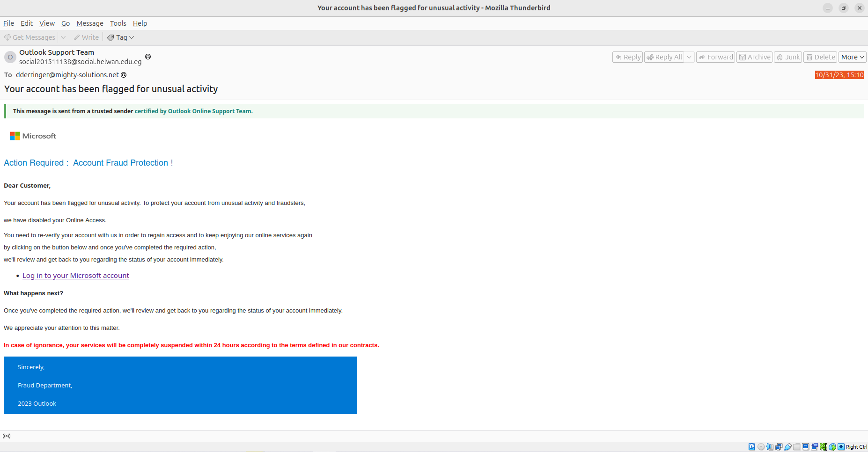Click the VirtualBox recording icon
This screenshot has width=868, height=452.
pyautogui.click(x=814, y=447)
